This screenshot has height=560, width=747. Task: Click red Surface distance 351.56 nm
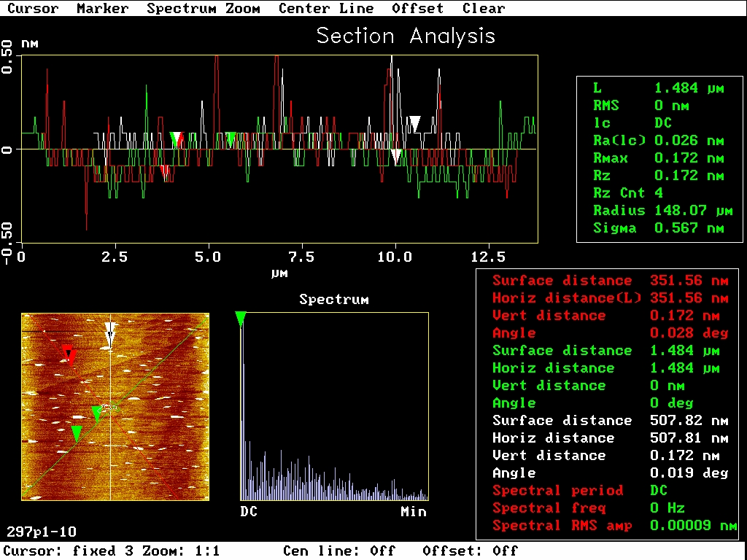[611, 281]
